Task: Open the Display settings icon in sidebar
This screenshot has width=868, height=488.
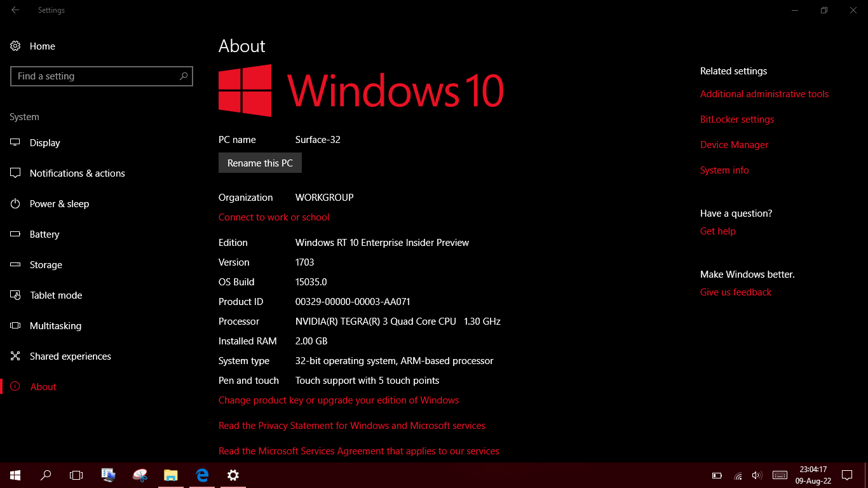Action: click(15, 143)
